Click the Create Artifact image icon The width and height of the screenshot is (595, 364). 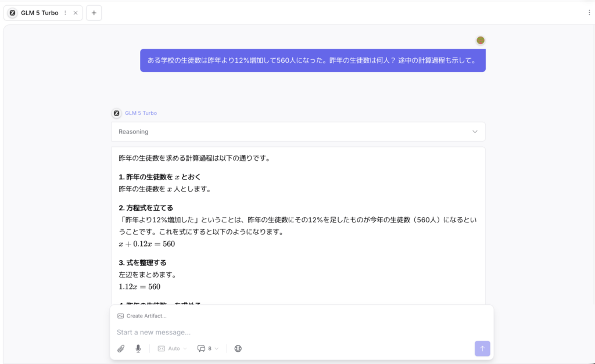[120, 316]
